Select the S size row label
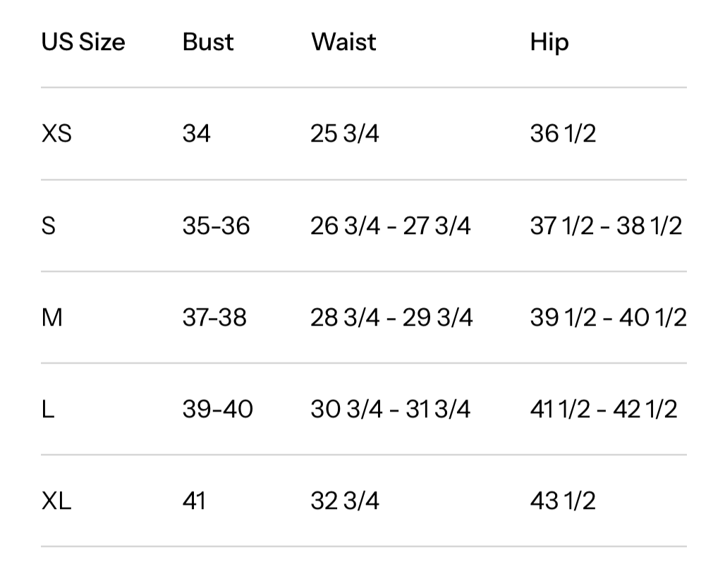This screenshot has height=588, width=725. point(49,226)
